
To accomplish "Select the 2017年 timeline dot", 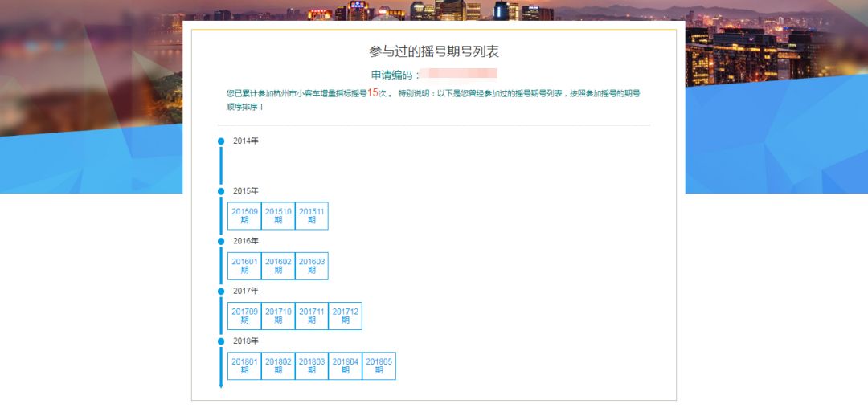I will (221, 291).
